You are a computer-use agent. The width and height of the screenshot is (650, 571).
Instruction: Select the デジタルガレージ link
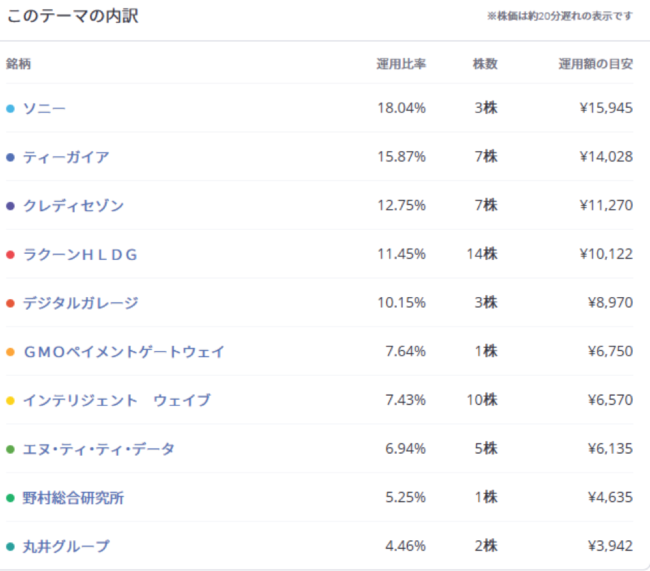80,303
